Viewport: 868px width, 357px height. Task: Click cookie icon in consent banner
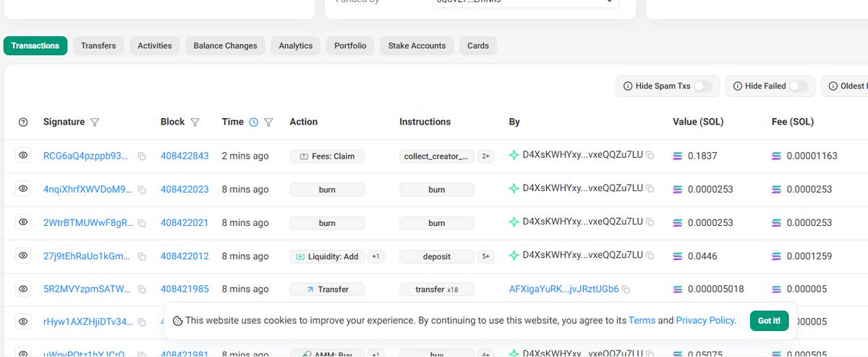[x=177, y=320]
